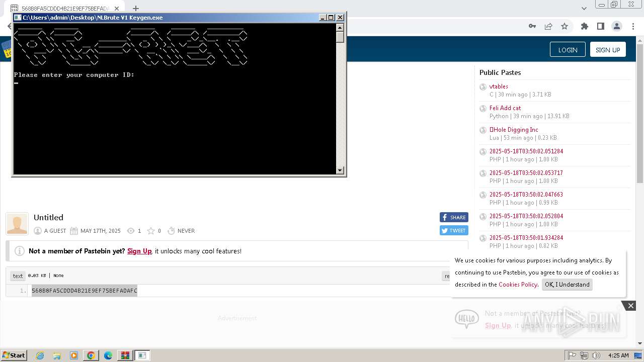Click the Action Center flag tray icon
This screenshot has height=362, width=644.
click(x=572, y=355)
